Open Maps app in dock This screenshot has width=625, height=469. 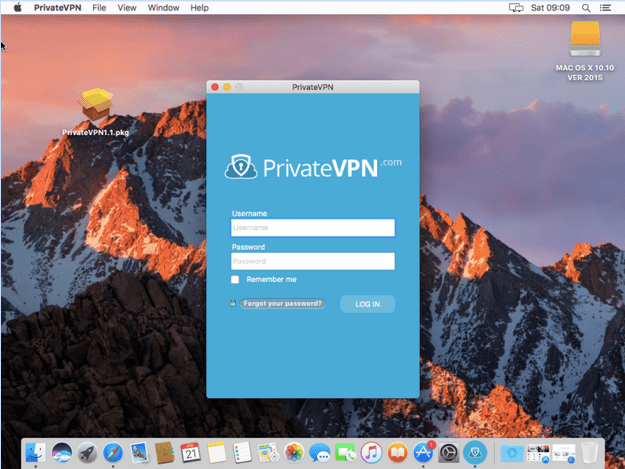pyautogui.click(x=268, y=453)
